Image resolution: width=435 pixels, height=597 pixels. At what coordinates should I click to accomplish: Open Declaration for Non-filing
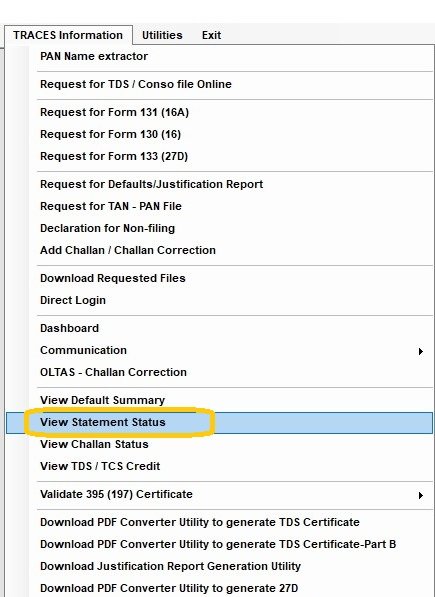[220, 228]
